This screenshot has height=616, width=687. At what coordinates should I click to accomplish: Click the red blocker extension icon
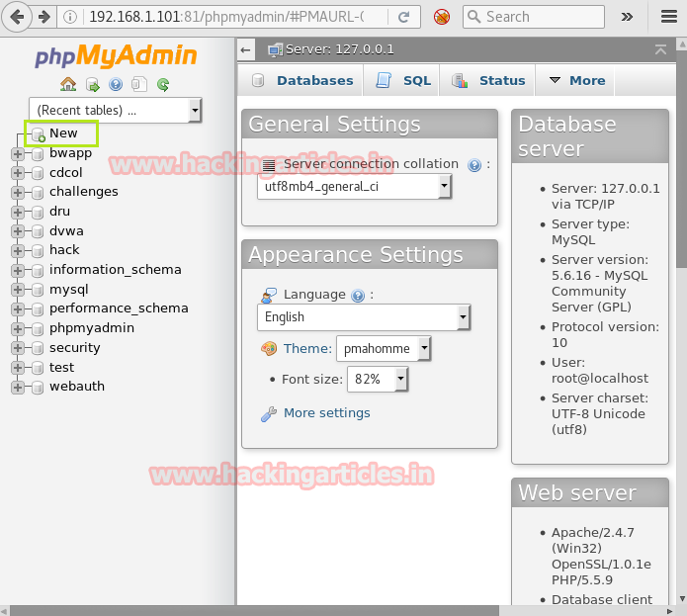(442, 17)
